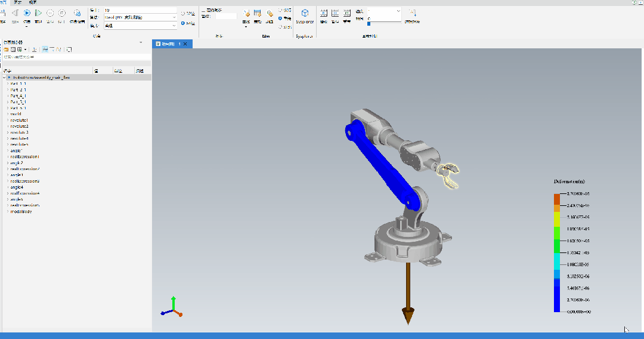The width and height of the screenshot is (644, 339).
Task: Select the top radio button in the three-option group
Action: (x=280, y=10)
